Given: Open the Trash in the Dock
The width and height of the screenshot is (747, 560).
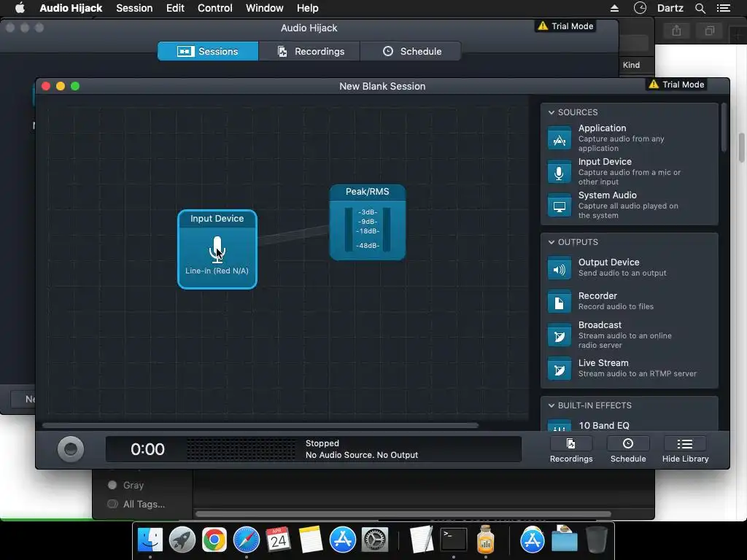Looking at the screenshot, I should click(597, 540).
